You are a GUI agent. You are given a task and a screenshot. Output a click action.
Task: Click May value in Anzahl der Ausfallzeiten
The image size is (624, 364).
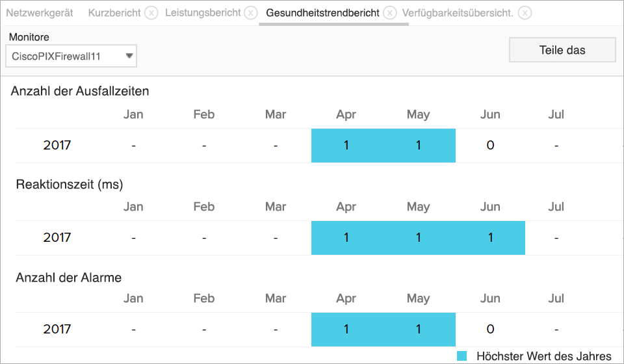pyautogui.click(x=419, y=146)
